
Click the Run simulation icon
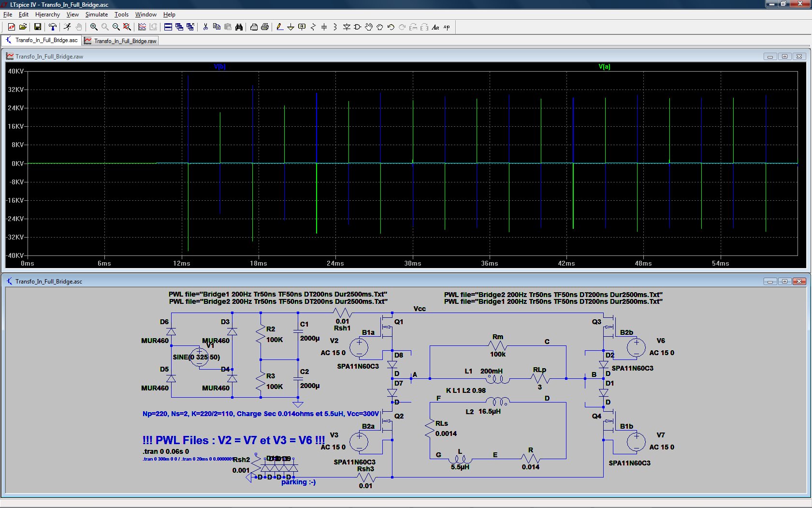pyautogui.click(x=67, y=27)
